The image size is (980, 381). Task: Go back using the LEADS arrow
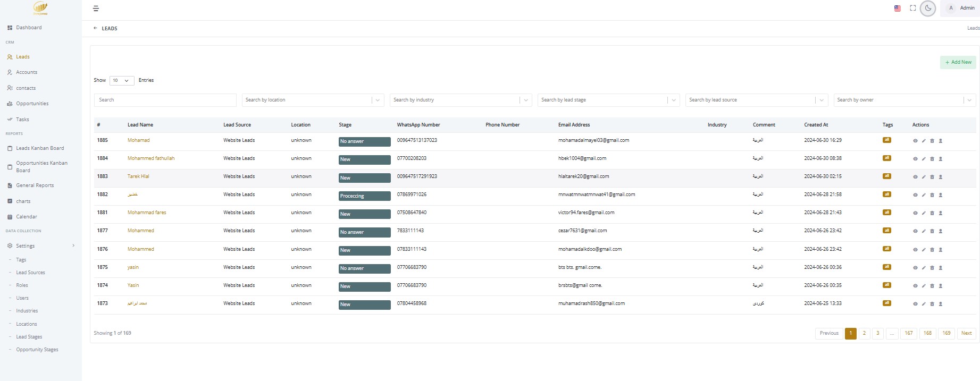pyautogui.click(x=95, y=28)
